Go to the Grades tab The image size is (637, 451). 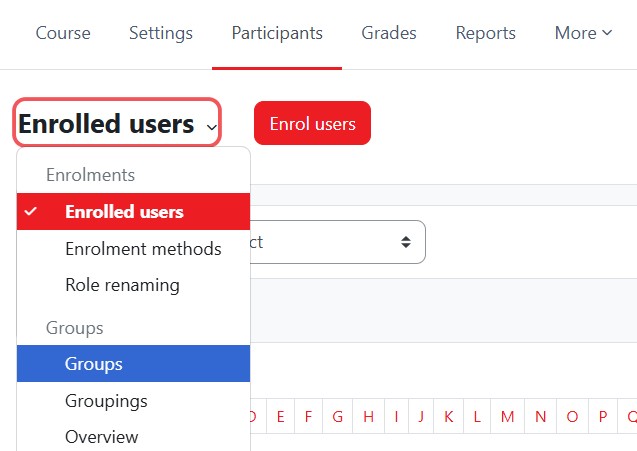pyautogui.click(x=389, y=33)
